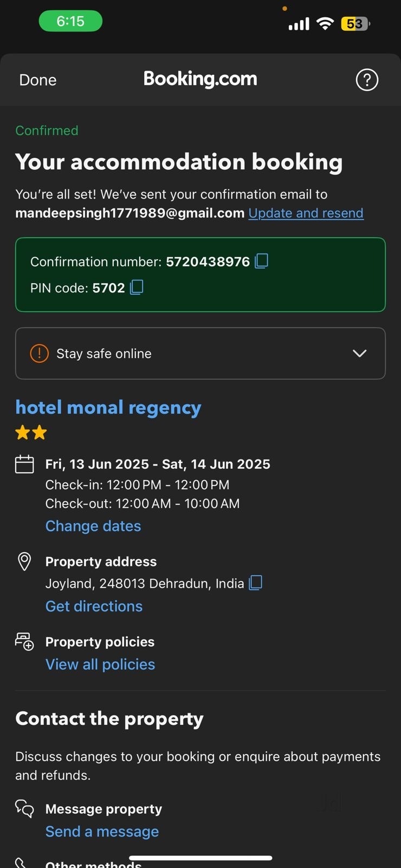
Task: Tap the green time indicator pill
Action: click(70, 21)
